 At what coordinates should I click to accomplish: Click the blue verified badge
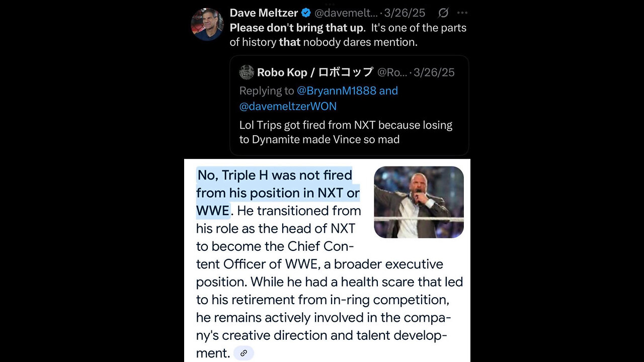pyautogui.click(x=306, y=13)
